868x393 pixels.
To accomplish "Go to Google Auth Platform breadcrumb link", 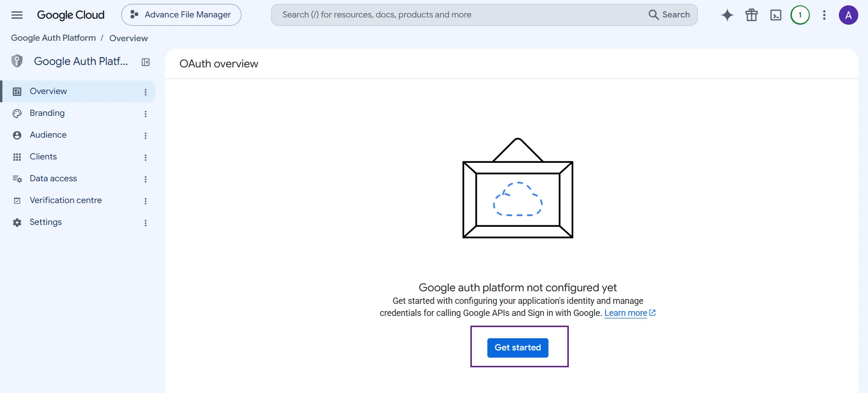I will coord(53,38).
